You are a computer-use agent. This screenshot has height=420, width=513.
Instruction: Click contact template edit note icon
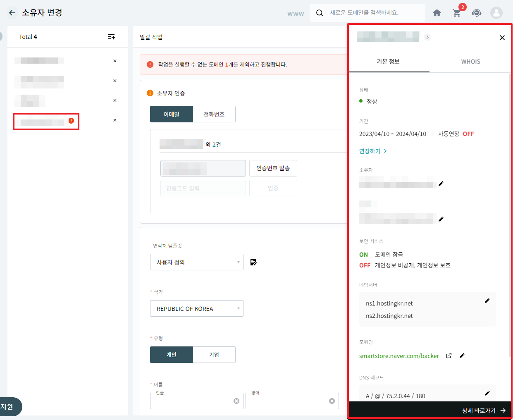[254, 262]
